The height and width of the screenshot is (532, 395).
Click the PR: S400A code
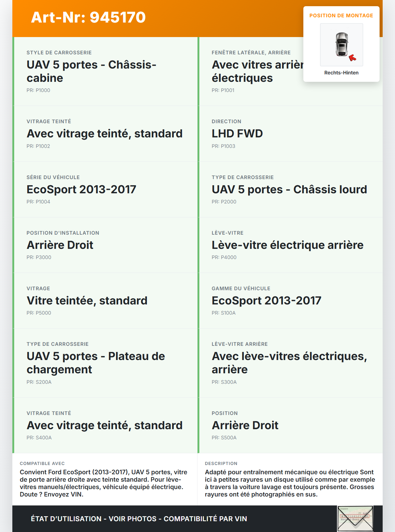tap(39, 438)
